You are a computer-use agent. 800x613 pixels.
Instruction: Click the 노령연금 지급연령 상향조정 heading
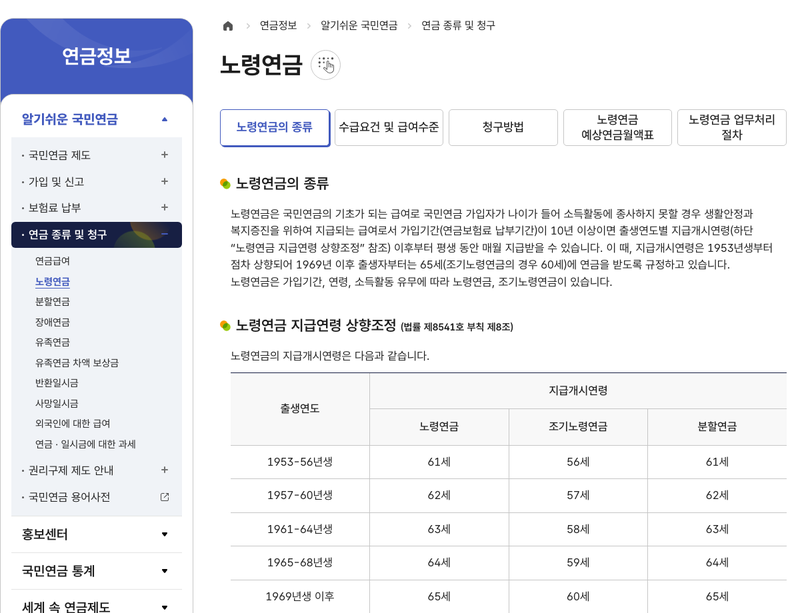[316, 326]
